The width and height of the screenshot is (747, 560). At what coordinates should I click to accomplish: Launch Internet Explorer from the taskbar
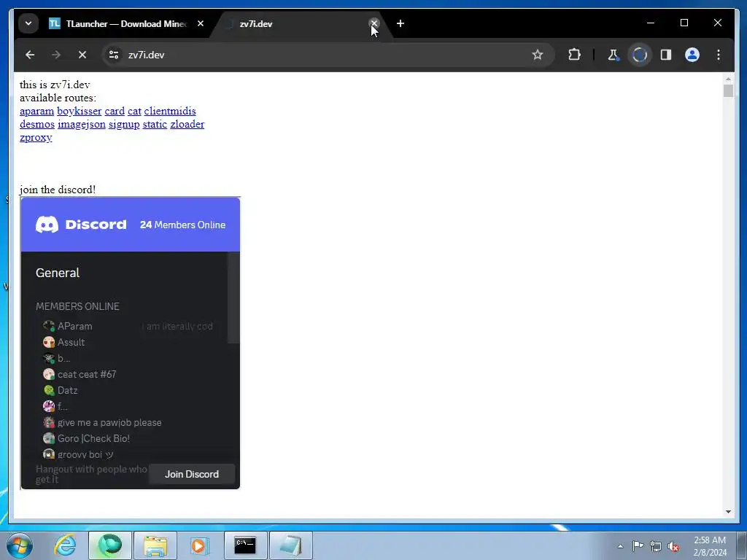(65, 545)
